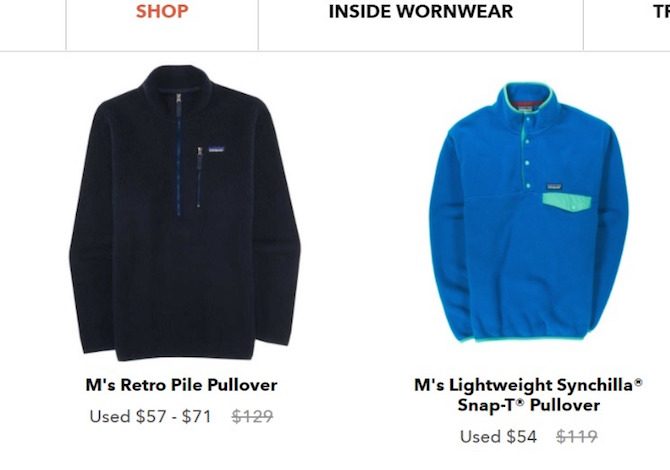The image size is (670, 470).
Task: Click the teal hem of the blue pullover
Action: point(521,340)
